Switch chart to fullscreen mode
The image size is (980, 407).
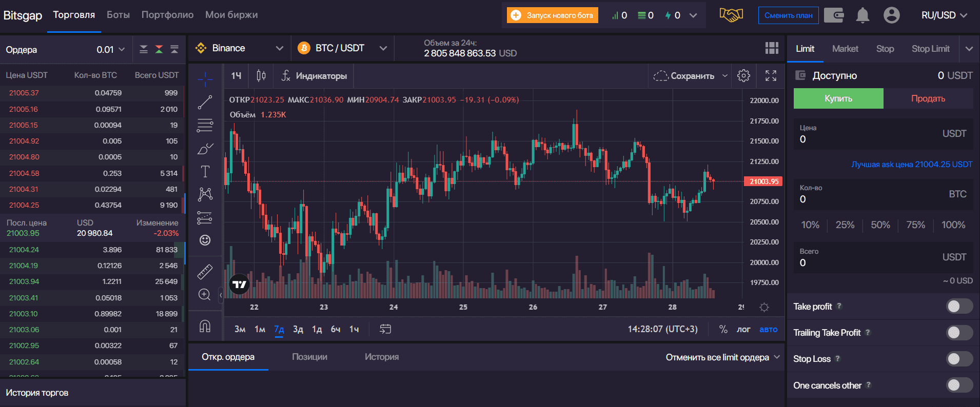coord(771,76)
